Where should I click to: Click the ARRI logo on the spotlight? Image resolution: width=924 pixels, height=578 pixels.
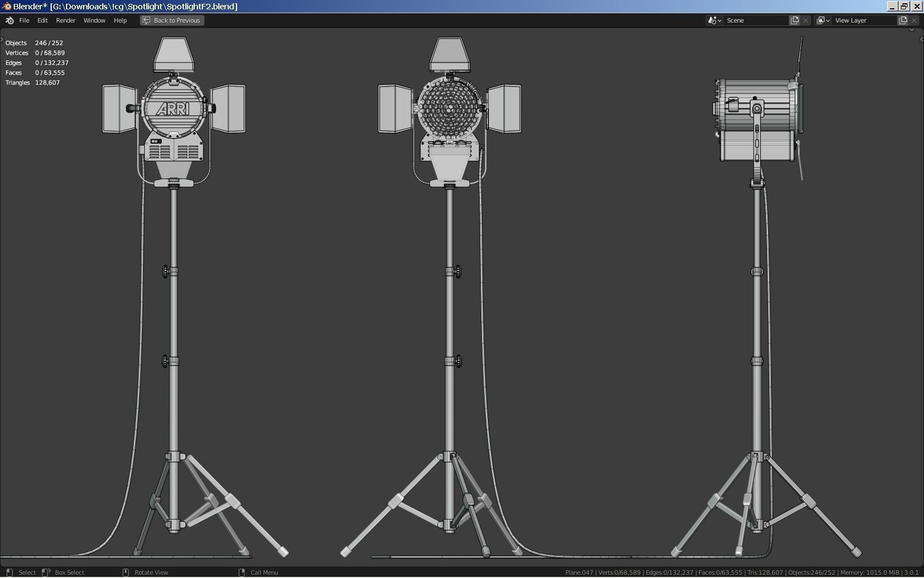(173, 108)
